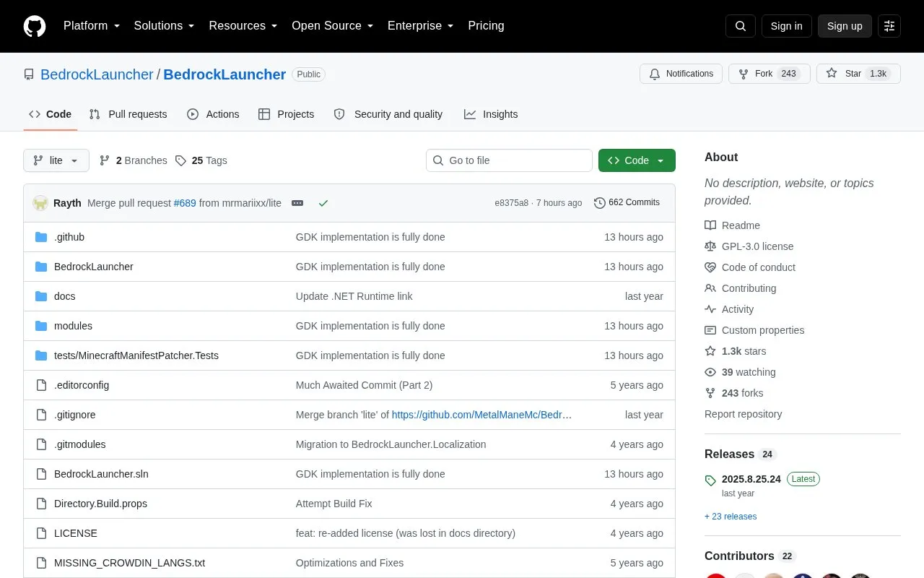Image resolution: width=924 pixels, height=578 pixels.
Task: Open the docs folder
Action: tap(64, 296)
